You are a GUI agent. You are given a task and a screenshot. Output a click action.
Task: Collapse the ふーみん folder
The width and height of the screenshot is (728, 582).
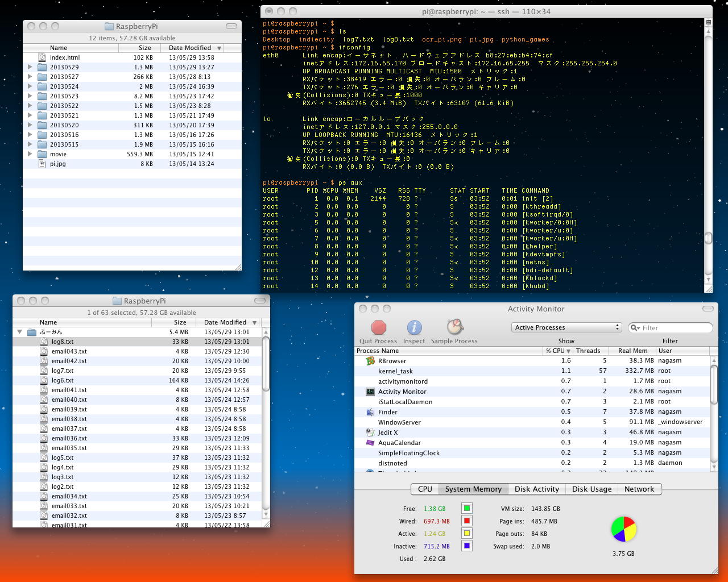click(x=20, y=332)
